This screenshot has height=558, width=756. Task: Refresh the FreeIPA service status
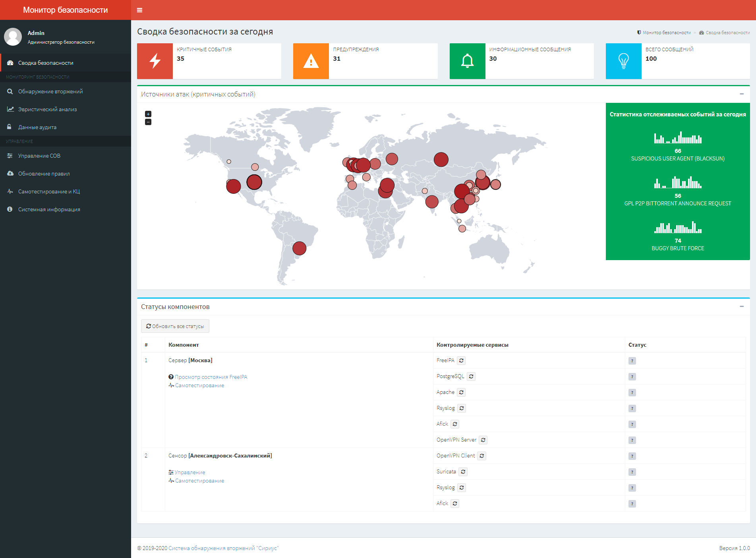click(x=461, y=361)
